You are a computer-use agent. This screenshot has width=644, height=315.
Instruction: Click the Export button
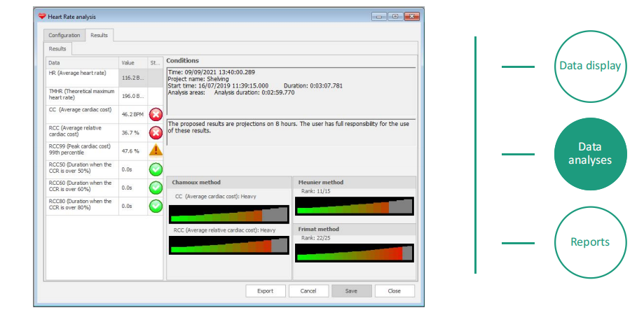(265, 290)
